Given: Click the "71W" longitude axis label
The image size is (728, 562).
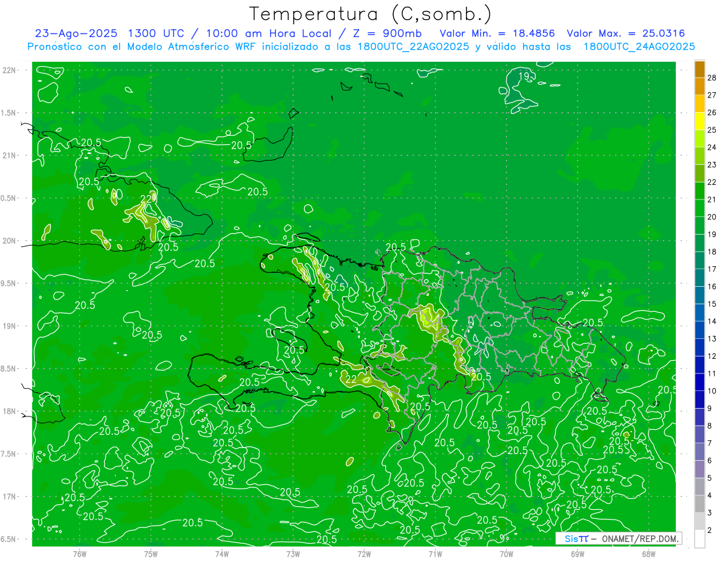Looking at the screenshot, I should tap(435, 554).
